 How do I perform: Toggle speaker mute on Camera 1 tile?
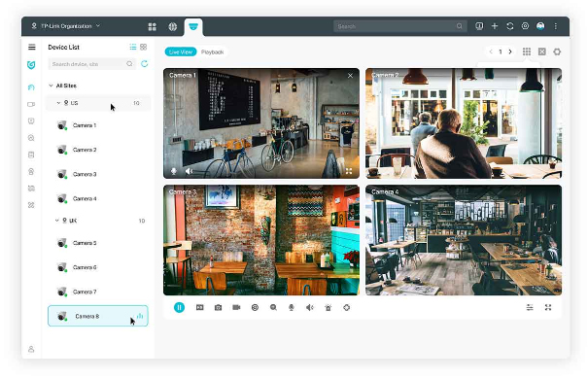189,171
